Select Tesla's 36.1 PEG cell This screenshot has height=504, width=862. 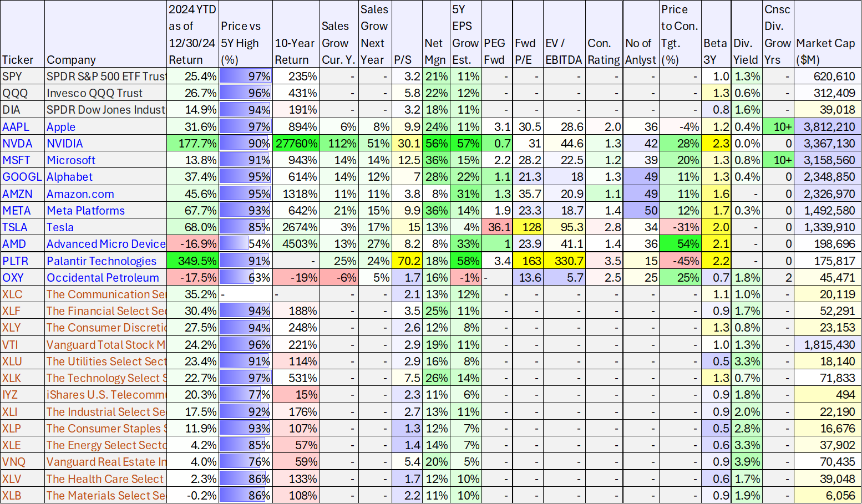[x=497, y=227]
